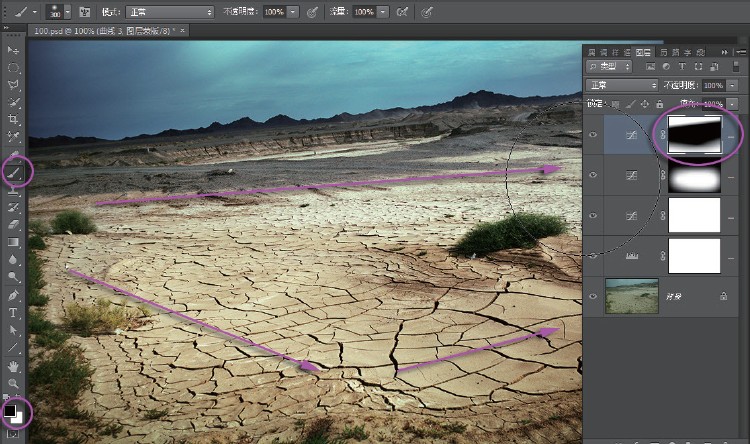
Task: Select the Eyedropper tool
Action: [x=13, y=137]
